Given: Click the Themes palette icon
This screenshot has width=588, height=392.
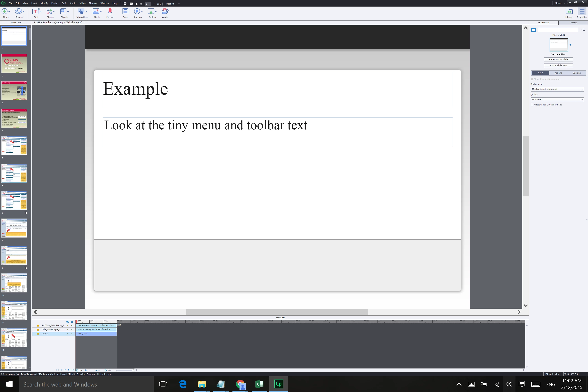Looking at the screenshot, I should 18,12.
